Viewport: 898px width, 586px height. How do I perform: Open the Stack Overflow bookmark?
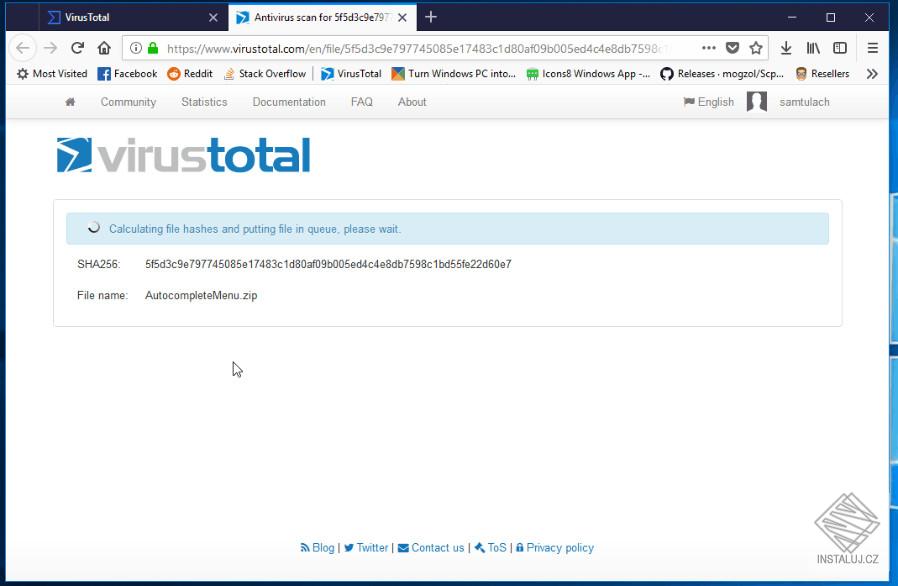click(266, 73)
